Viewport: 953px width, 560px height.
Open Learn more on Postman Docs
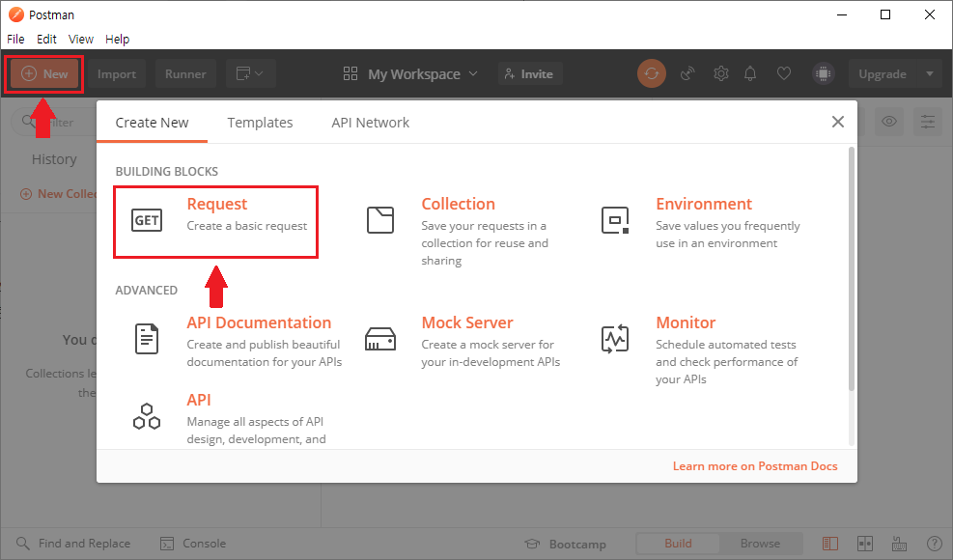pos(755,466)
